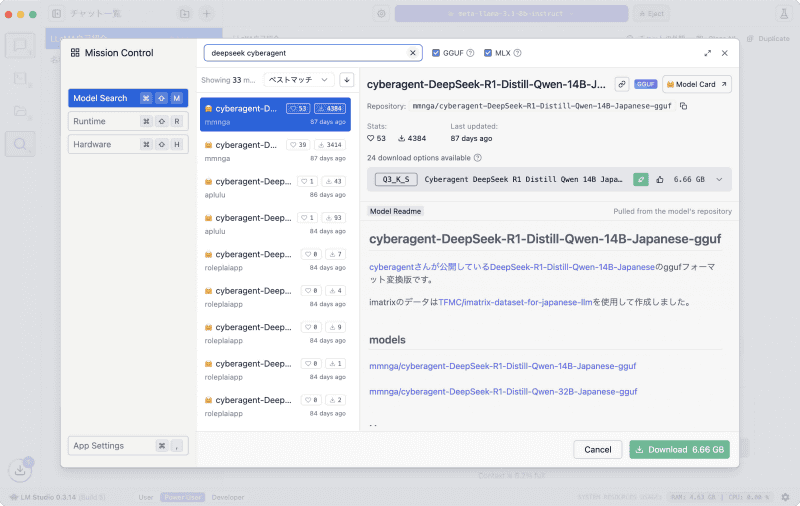800x506 pixels.
Task: Toggle sidebar panel in main window toolbar
Action: [57, 14]
